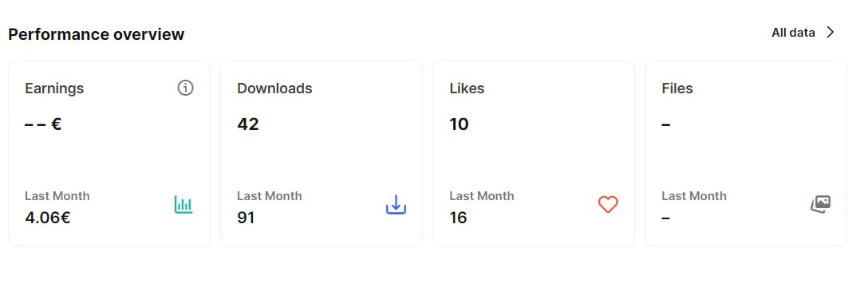
Task: Click the gray files images icon
Action: click(820, 205)
